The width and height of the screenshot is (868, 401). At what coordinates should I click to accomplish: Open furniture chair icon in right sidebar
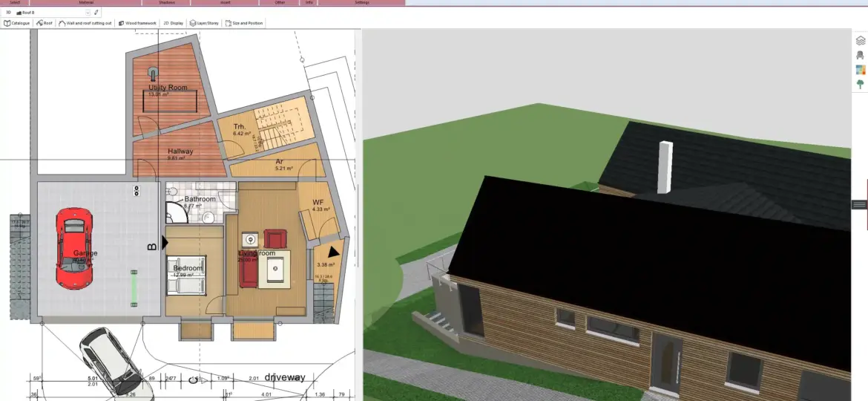click(x=861, y=55)
